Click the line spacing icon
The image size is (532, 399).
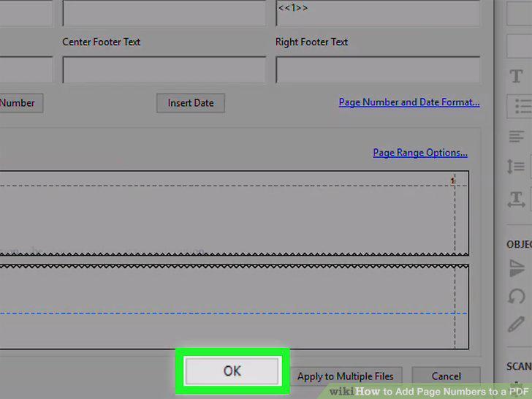coord(516,167)
